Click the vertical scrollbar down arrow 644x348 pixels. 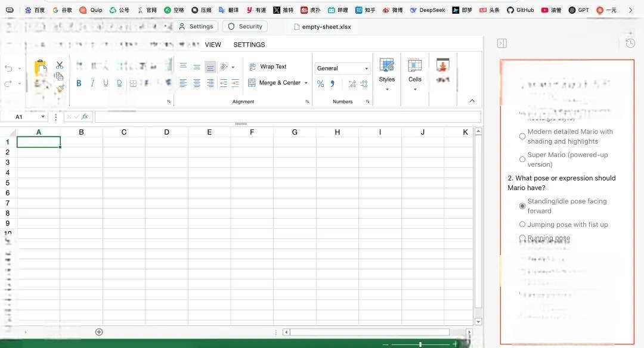[478, 322]
